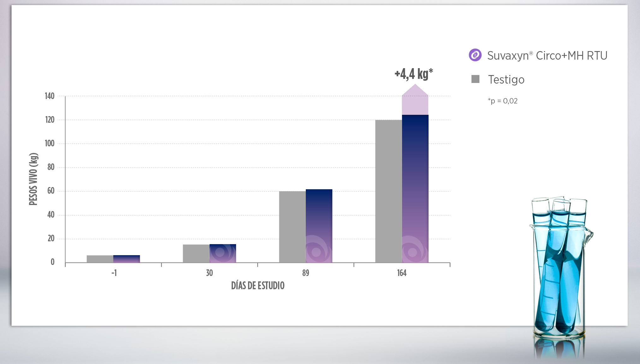Click the *p = 0,02 footnote text
This screenshot has width=640, height=364.
pos(502,101)
